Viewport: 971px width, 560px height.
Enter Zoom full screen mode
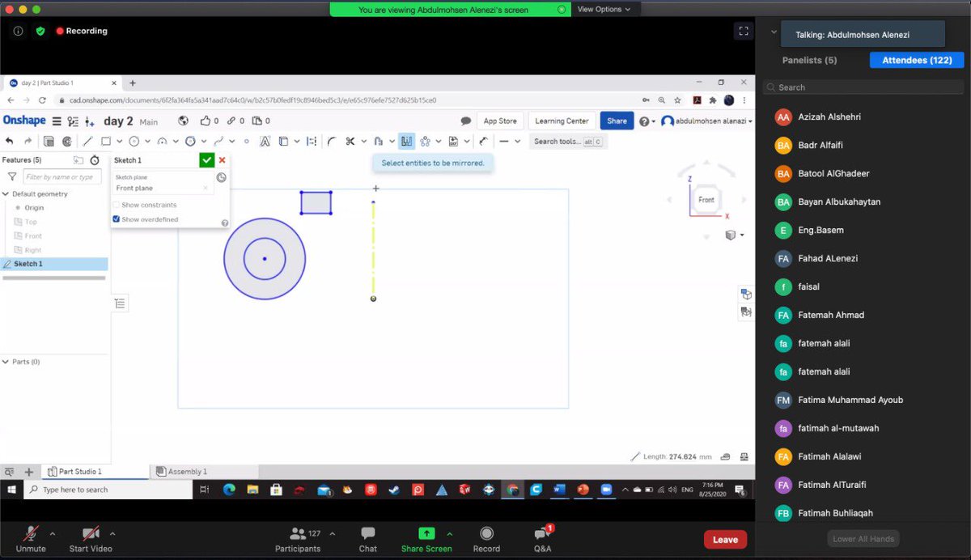(x=744, y=31)
